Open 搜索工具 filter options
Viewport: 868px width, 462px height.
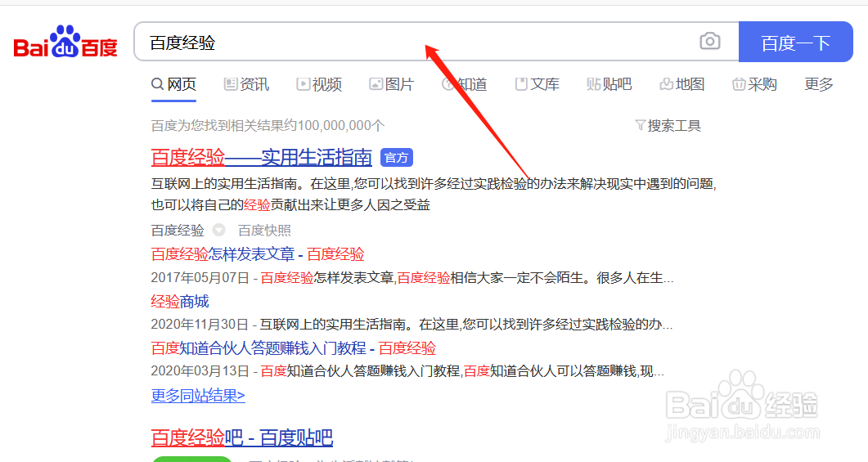point(668,126)
